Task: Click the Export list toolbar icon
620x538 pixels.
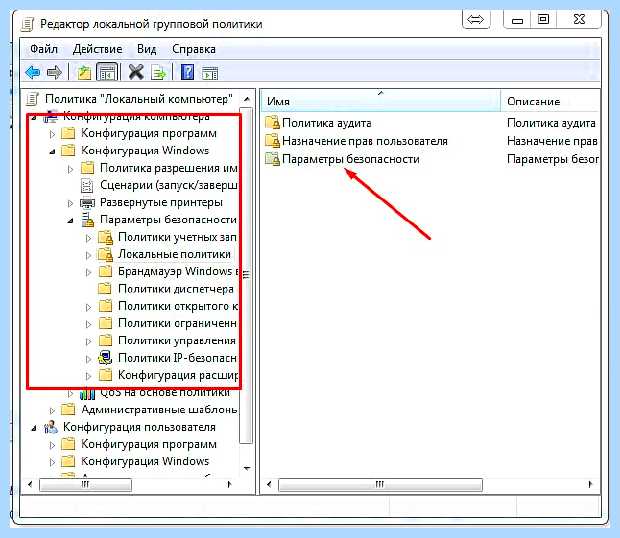Action: click(159, 73)
